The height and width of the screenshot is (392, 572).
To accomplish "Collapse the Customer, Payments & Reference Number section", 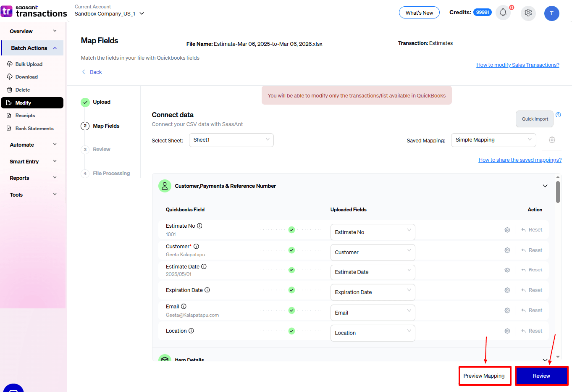I will [545, 186].
